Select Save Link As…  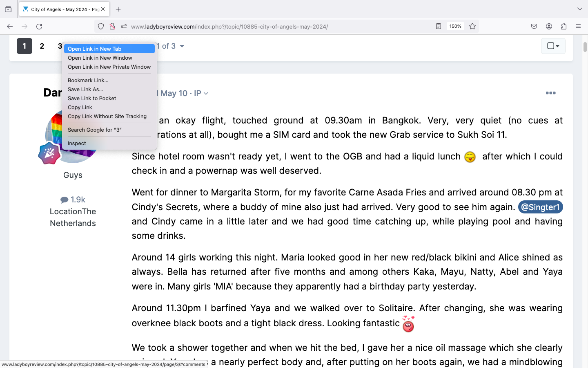coord(109,89)
